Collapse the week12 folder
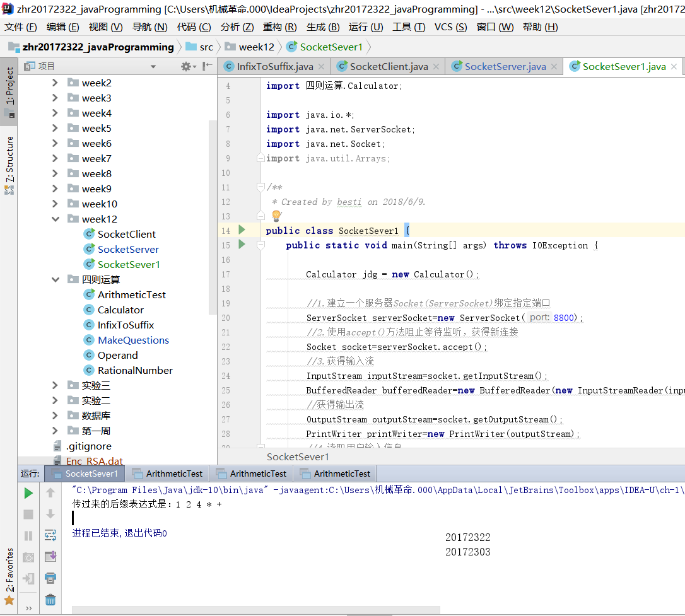Image resolution: width=685 pixels, height=616 pixels. coord(56,219)
